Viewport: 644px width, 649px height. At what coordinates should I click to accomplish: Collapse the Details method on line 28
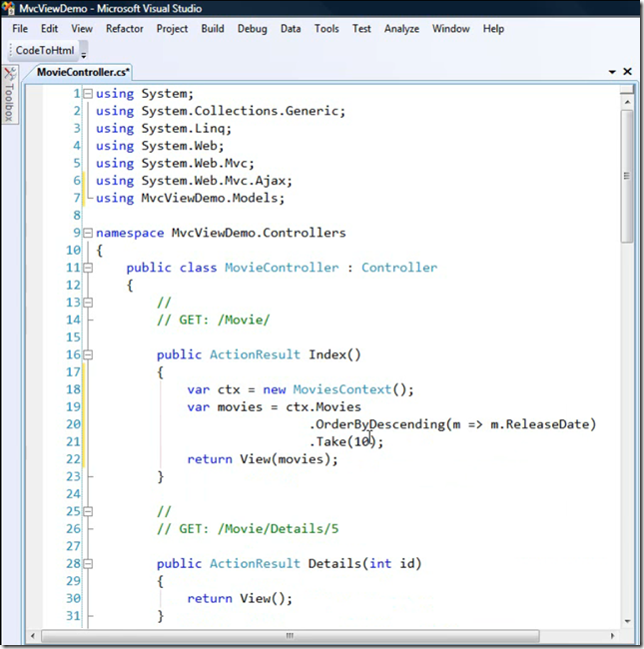coord(88,564)
